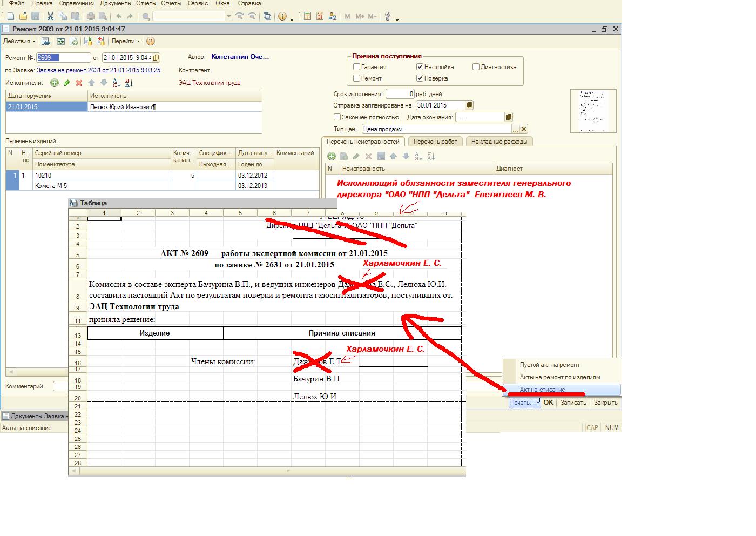756x536 pixels.
Task: Click the New document icon in toolbar
Action: [x=11, y=16]
